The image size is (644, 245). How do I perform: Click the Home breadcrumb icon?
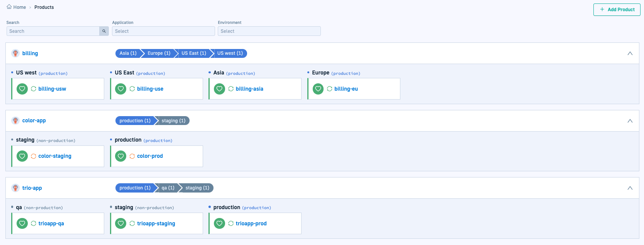(x=9, y=7)
